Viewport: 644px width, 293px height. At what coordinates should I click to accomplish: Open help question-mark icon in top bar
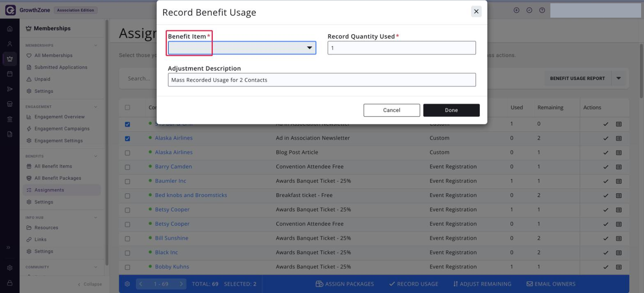(x=542, y=10)
